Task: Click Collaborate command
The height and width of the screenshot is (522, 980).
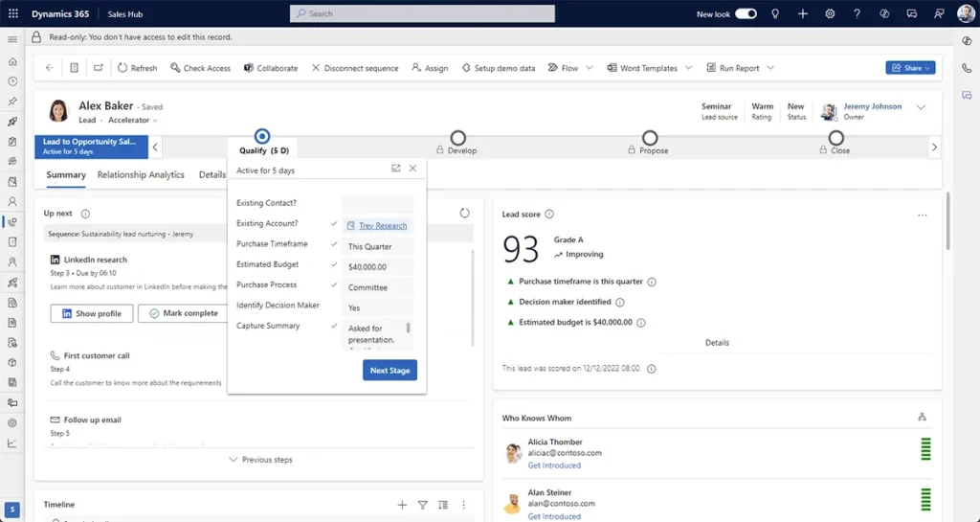Action: [271, 68]
